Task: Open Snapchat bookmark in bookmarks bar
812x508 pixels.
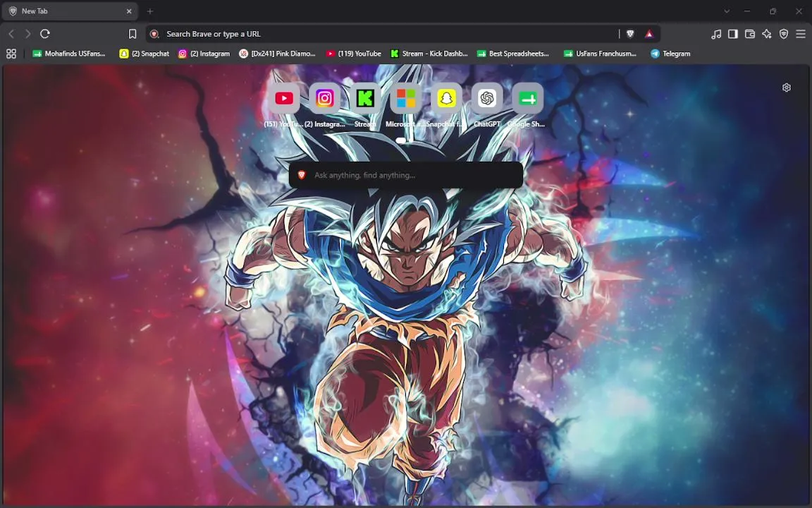Action: (144, 54)
